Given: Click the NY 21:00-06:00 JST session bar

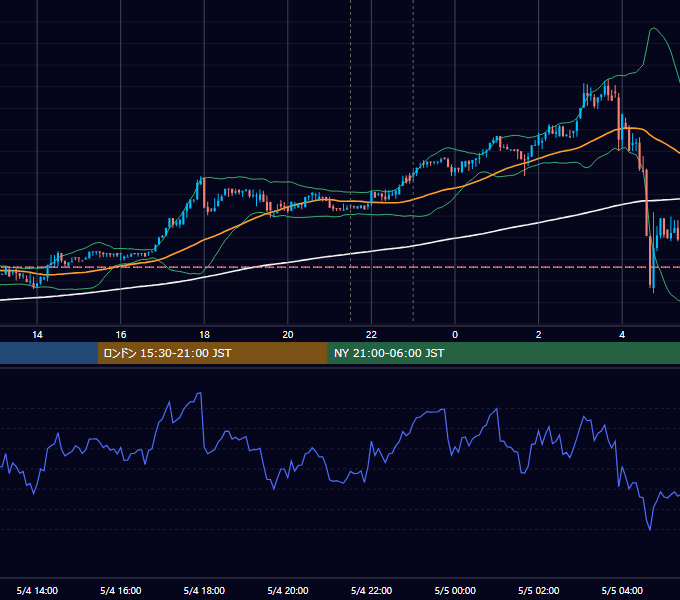Looking at the screenshot, I should coord(503,353).
